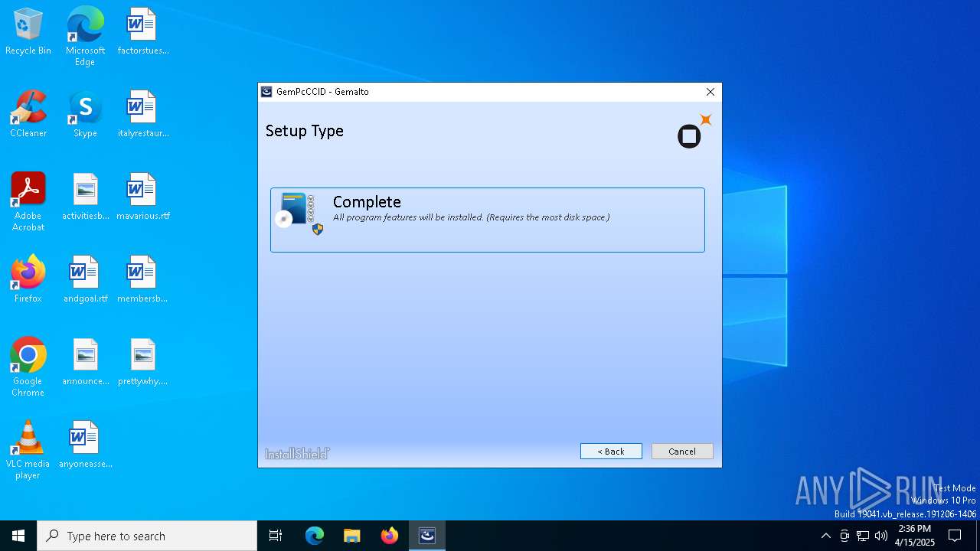Open Recycle Bin on desktop
The width and height of the screenshot is (980, 551).
[28, 32]
